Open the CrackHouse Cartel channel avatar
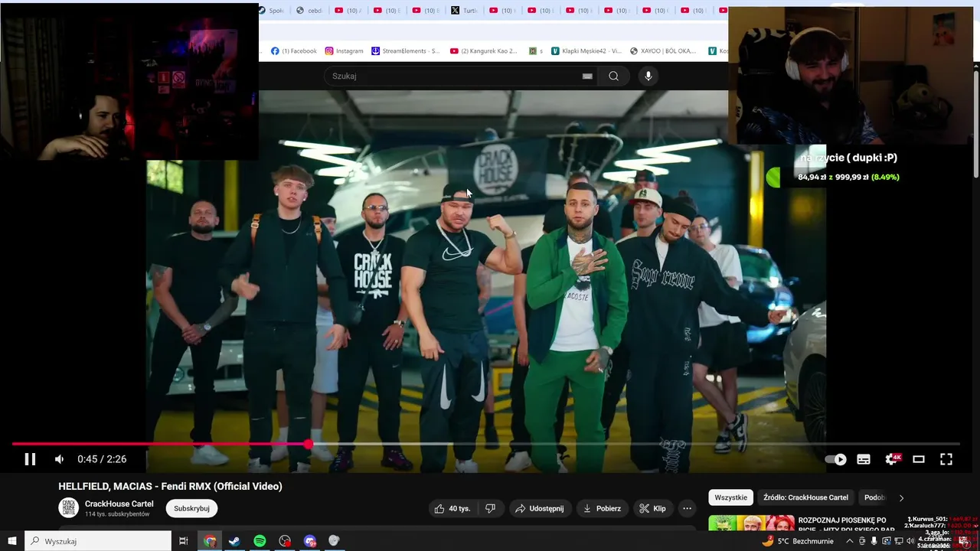Screen dimensions: 980x551 point(69,508)
